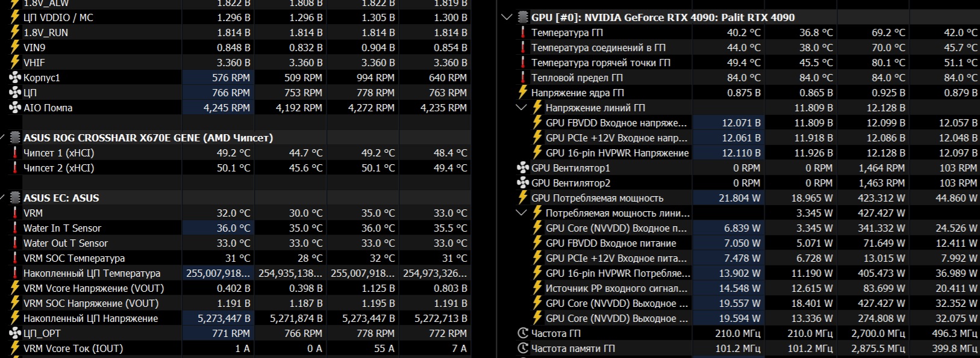The height and width of the screenshot is (358, 980).
Task: Click the 1,464 RPM value of GPU Вентилятор1
Action: (882, 168)
